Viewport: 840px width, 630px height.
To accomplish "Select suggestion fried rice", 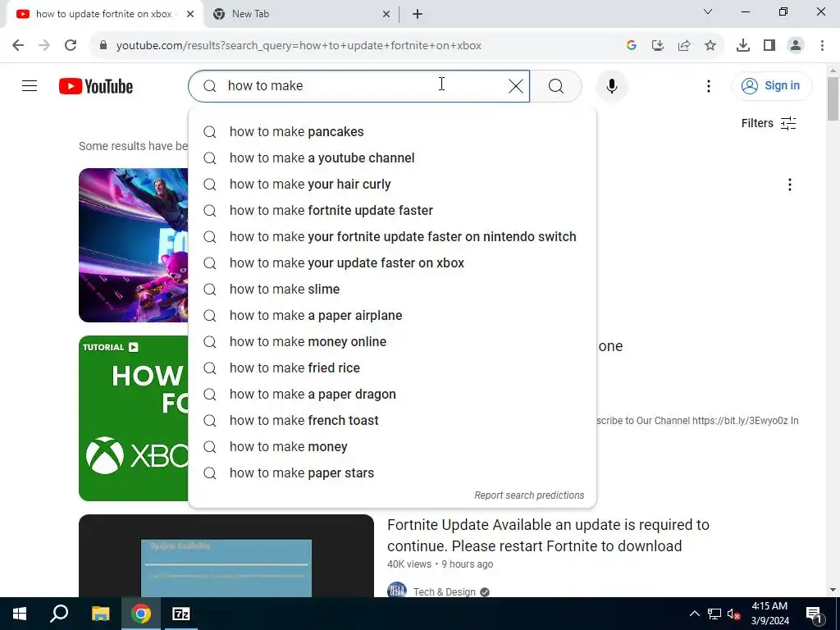I will [x=392, y=368].
